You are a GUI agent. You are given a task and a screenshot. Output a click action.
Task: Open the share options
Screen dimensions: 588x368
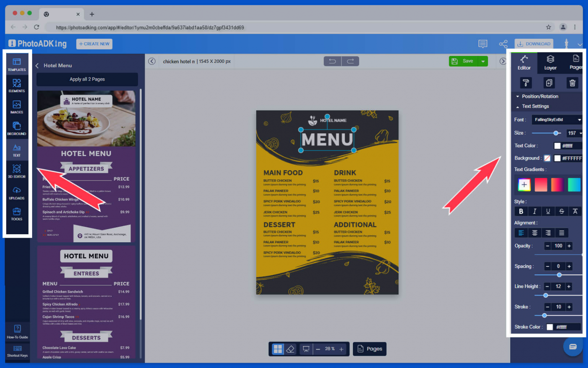[503, 44]
